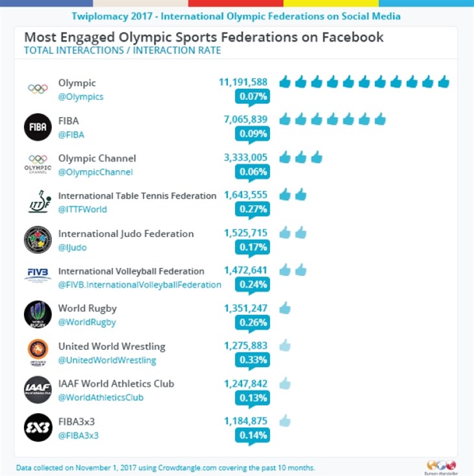Click the Olympic rings logo beside @Olympics
This screenshot has height=476, width=474.
point(38,89)
